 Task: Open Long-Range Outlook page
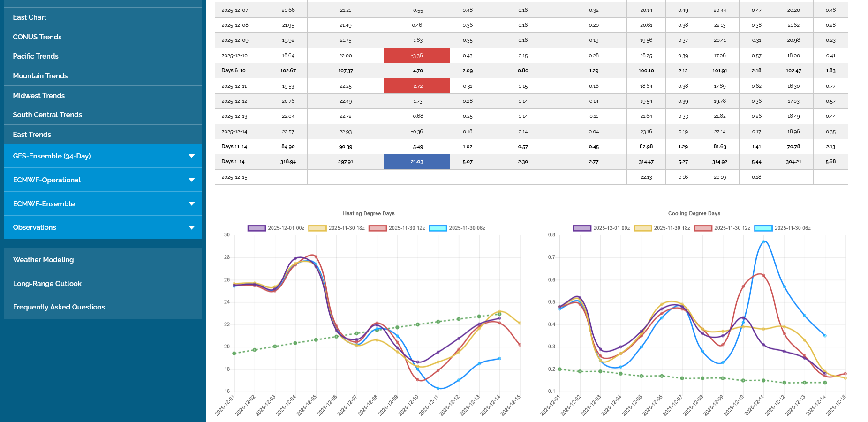click(47, 284)
